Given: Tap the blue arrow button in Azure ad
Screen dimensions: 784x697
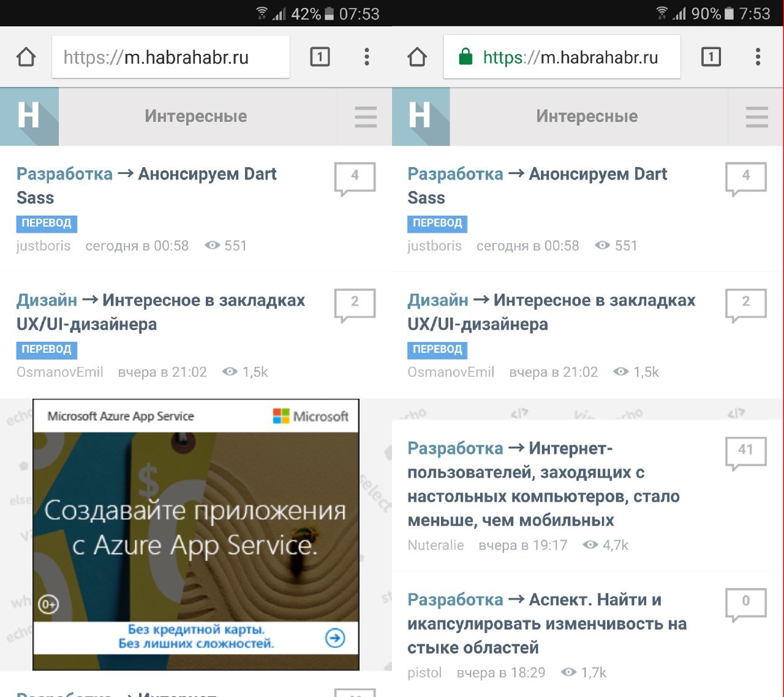Looking at the screenshot, I should tap(334, 638).
